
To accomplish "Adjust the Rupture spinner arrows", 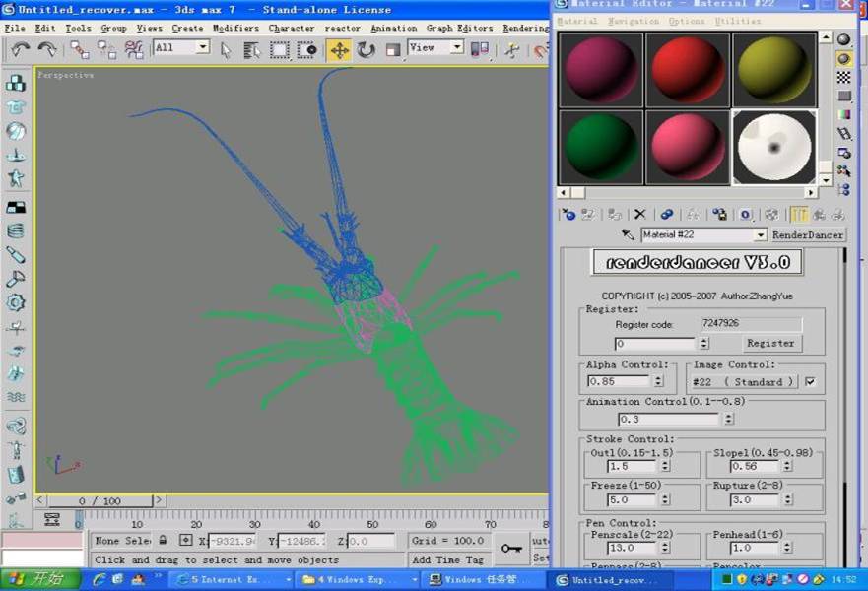I will (x=788, y=499).
